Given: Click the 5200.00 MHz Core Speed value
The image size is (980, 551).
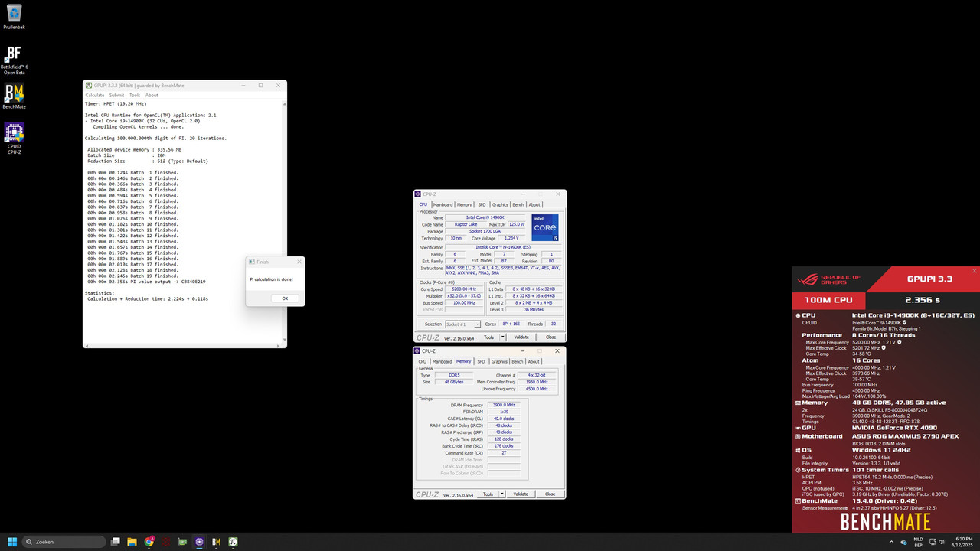Looking at the screenshot, I should click(x=462, y=289).
